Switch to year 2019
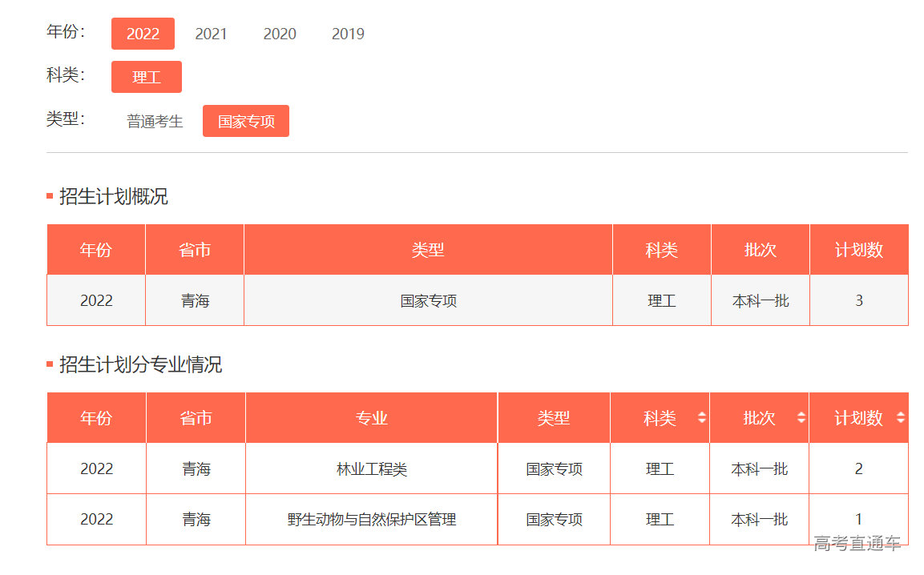 tap(348, 34)
